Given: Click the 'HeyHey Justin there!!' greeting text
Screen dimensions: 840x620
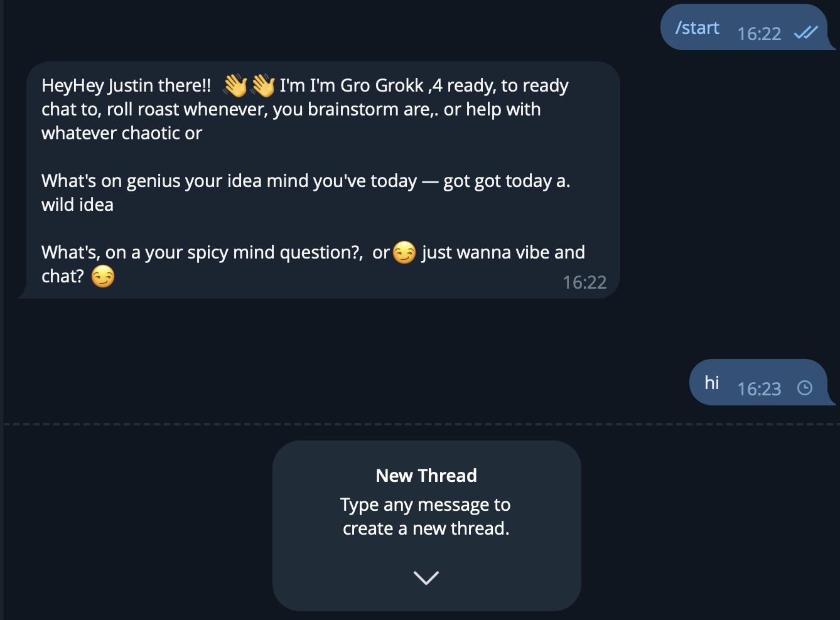Looking at the screenshot, I should (x=126, y=85).
